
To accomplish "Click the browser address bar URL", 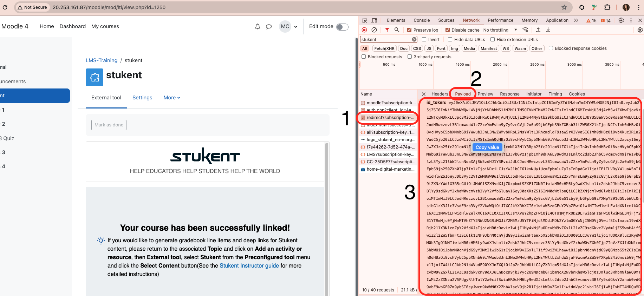I will (x=109, y=7).
